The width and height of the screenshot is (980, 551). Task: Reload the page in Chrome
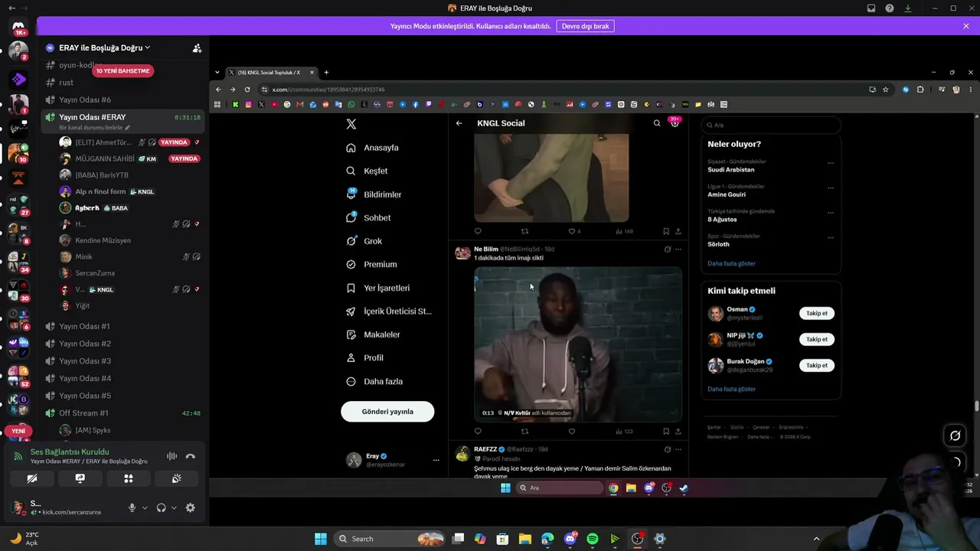[x=247, y=90]
